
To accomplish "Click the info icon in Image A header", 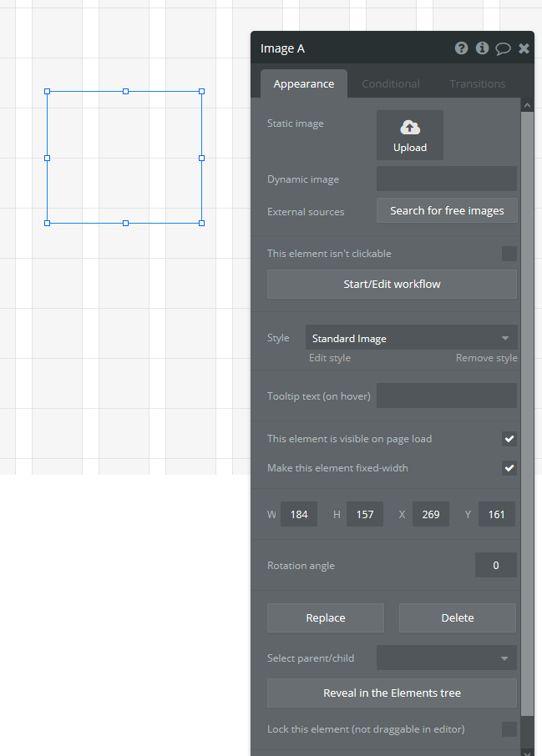I will pyautogui.click(x=482, y=48).
